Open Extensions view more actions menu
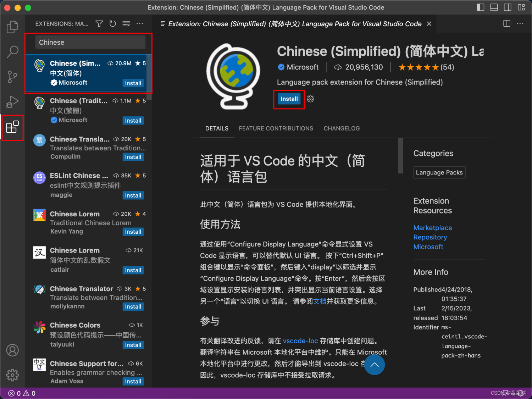 [x=140, y=24]
